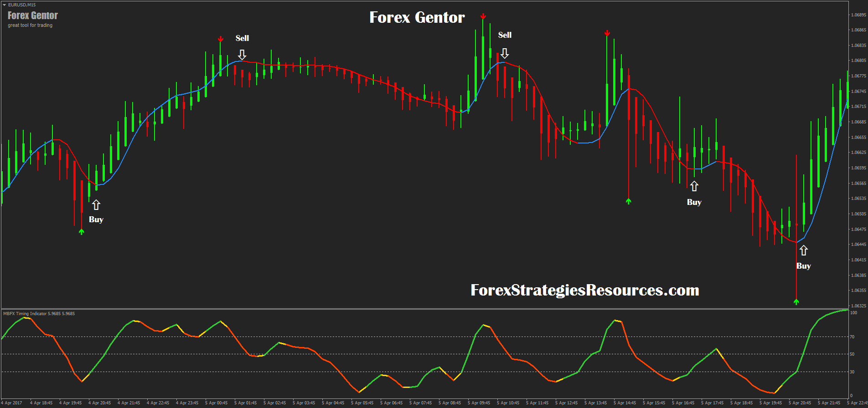Screen dimensions: 868x408
Task: Click price level 1.06505 on the axis
Action: 858,214
